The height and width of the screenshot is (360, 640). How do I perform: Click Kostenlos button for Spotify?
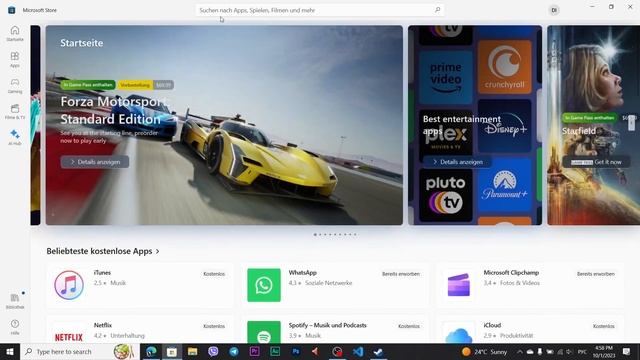pyautogui.click(x=409, y=326)
